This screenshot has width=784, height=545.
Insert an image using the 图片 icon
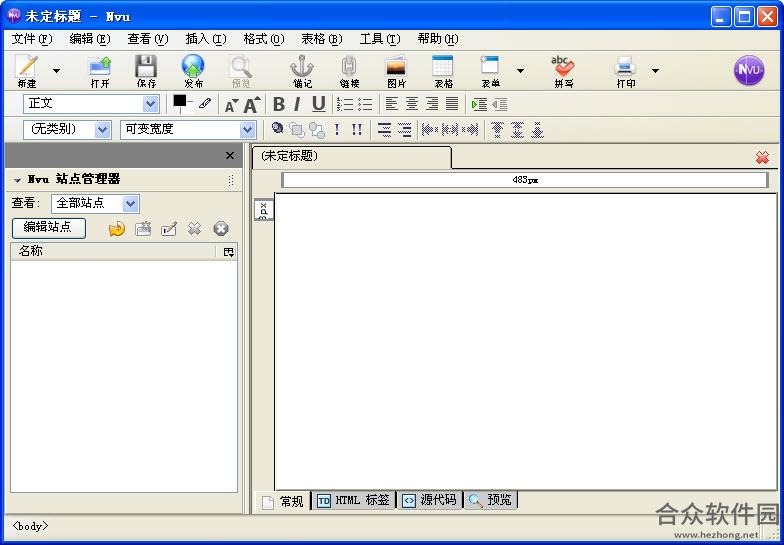[x=396, y=71]
